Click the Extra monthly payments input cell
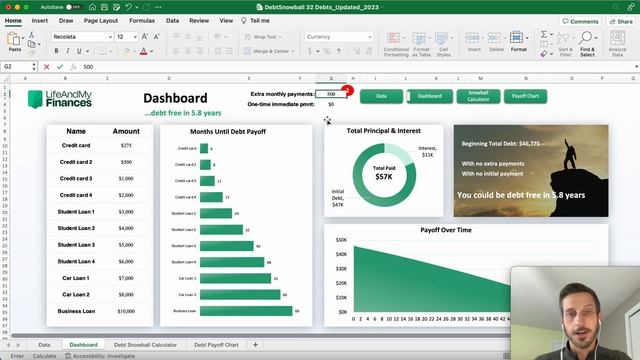 click(331, 94)
